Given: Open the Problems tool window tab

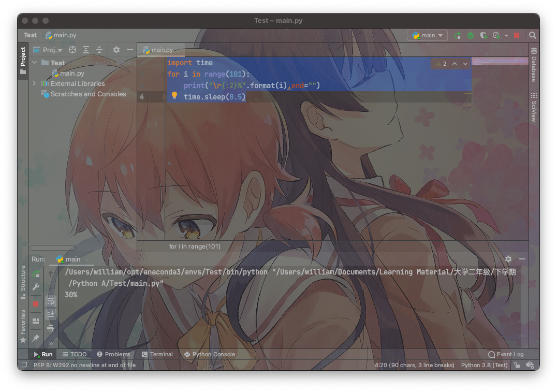Looking at the screenshot, I should (x=114, y=354).
